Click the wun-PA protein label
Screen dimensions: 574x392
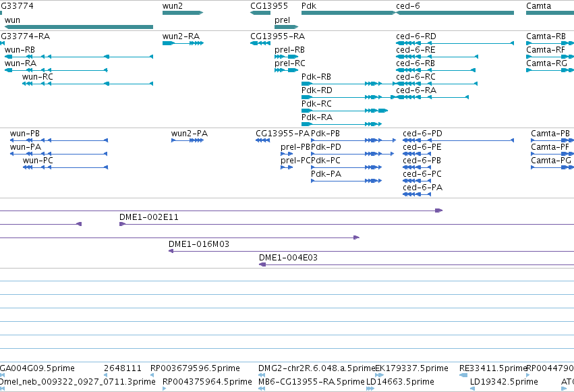26,147
